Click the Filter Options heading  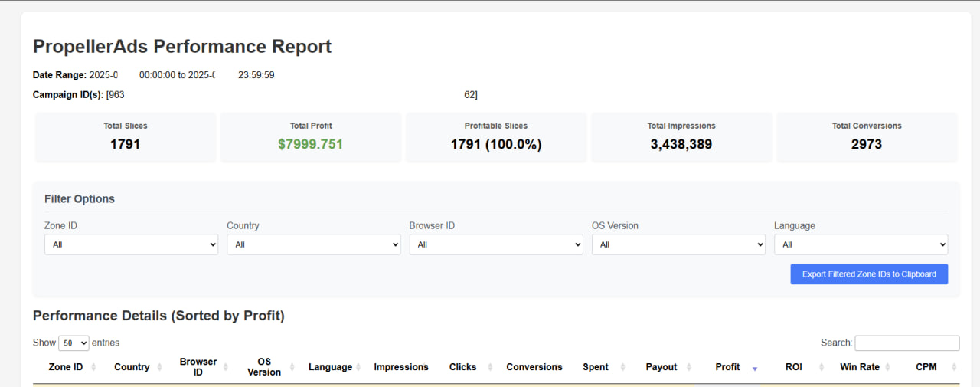(x=80, y=198)
